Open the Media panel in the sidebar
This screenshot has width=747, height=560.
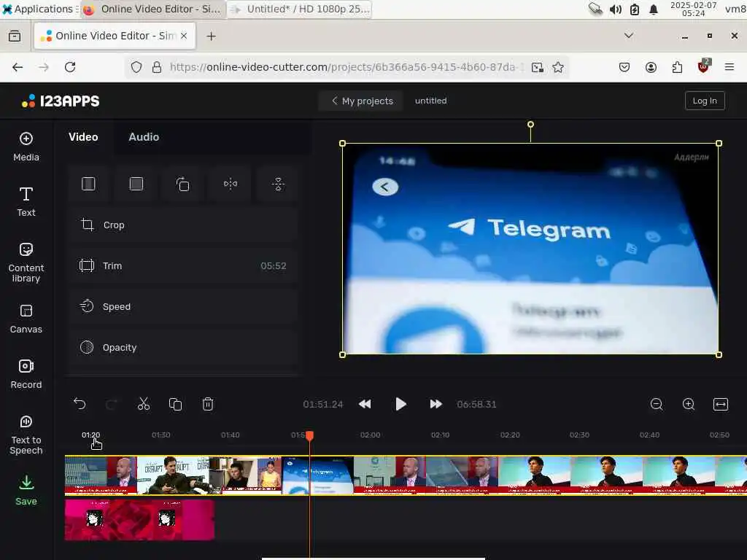26,147
